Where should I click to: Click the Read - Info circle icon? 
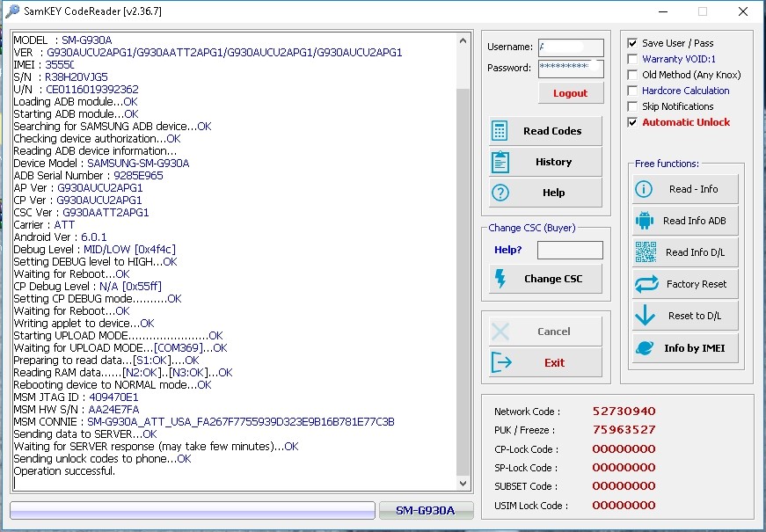644,189
